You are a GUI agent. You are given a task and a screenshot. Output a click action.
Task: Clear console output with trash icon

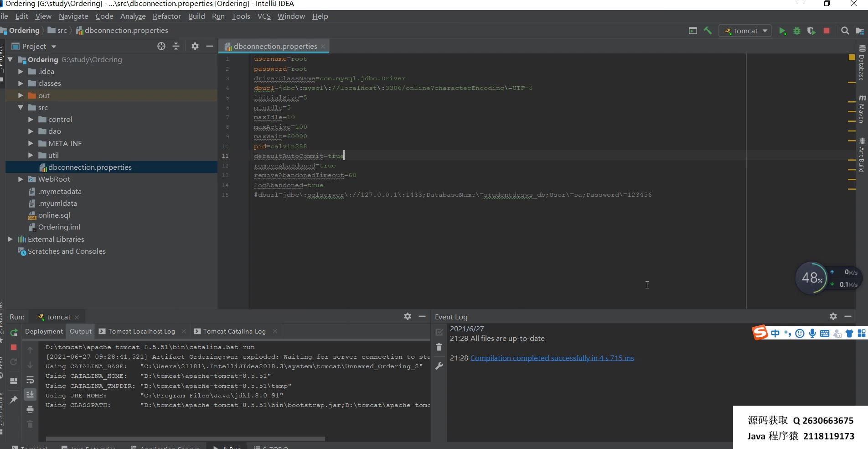point(30,424)
